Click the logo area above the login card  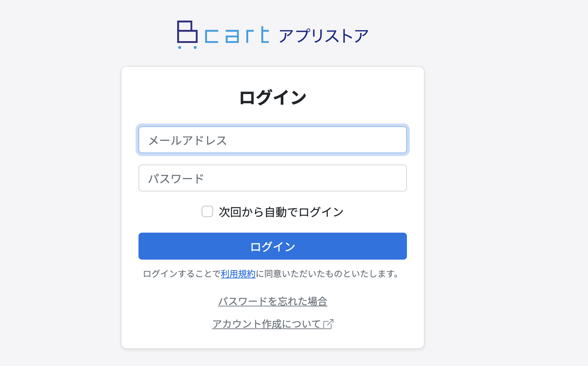pyautogui.click(x=272, y=34)
